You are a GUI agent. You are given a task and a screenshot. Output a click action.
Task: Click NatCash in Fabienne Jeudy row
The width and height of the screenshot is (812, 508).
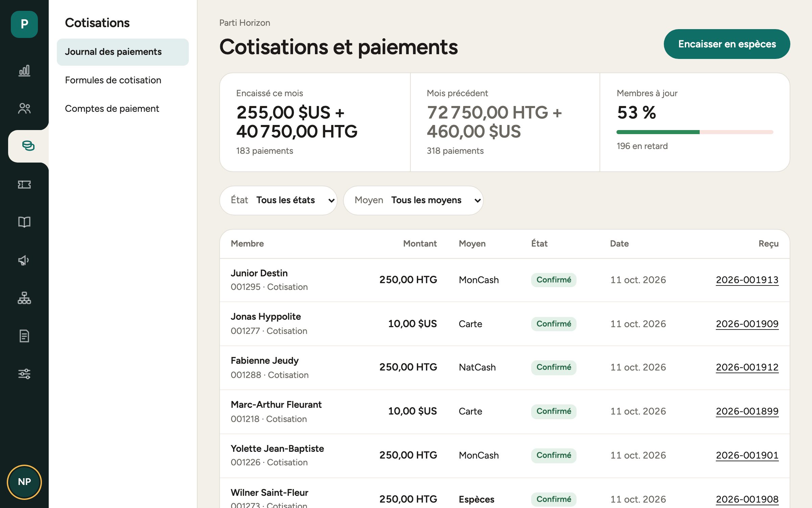[x=477, y=367]
